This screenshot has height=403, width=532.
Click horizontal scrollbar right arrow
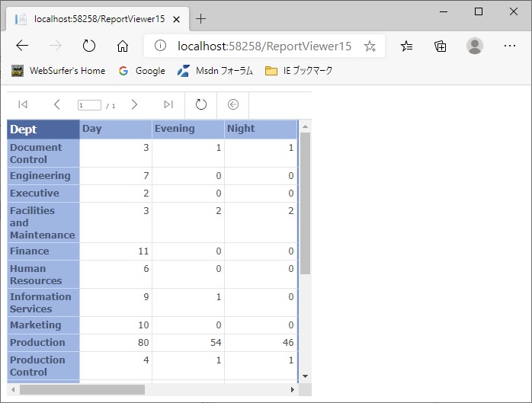tap(293, 390)
